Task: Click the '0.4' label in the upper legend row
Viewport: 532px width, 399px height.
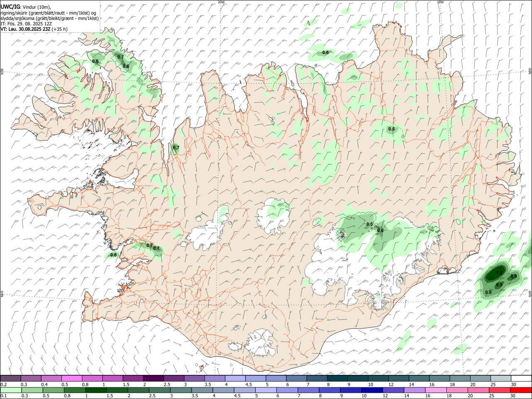Action: point(44,384)
